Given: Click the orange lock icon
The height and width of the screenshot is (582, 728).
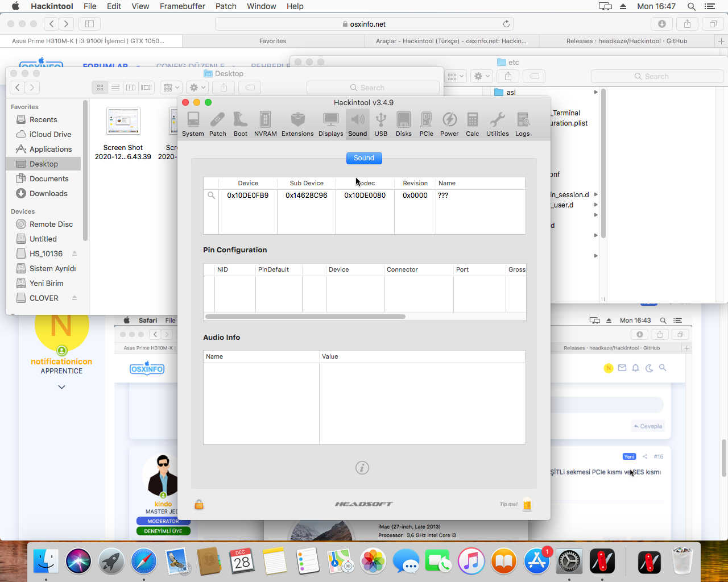Looking at the screenshot, I should pyautogui.click(x=199, y=504).
